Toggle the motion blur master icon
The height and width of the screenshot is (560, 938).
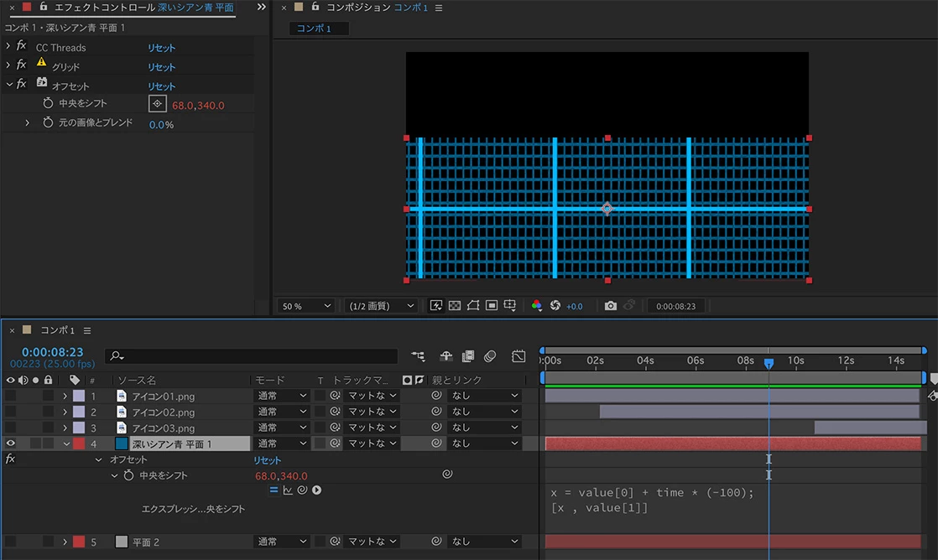490,356
